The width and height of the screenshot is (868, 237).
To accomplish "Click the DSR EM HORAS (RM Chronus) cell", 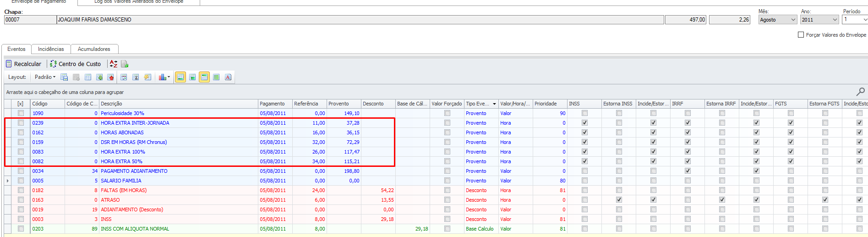I will (179, 142).
